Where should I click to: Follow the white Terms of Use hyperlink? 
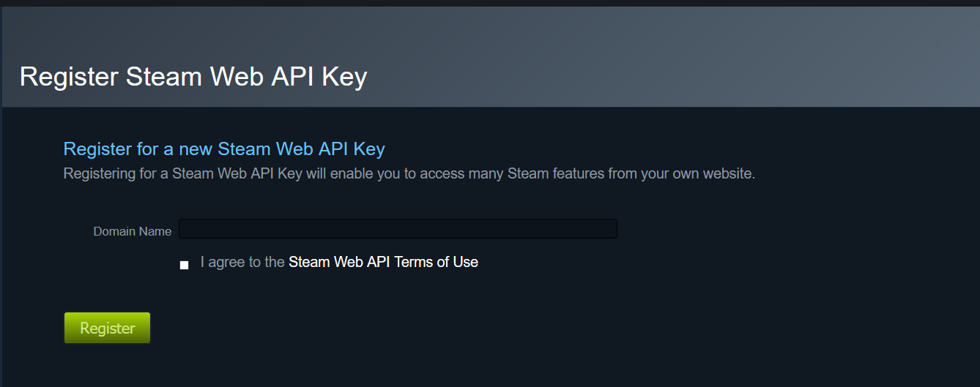coord(383,262)
